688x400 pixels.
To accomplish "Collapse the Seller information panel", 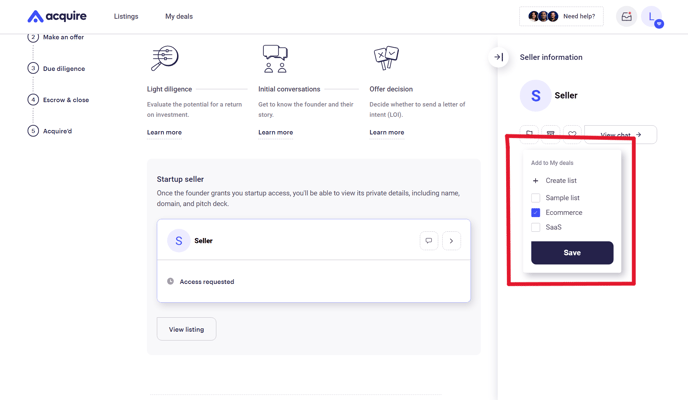I will (499, 57).
